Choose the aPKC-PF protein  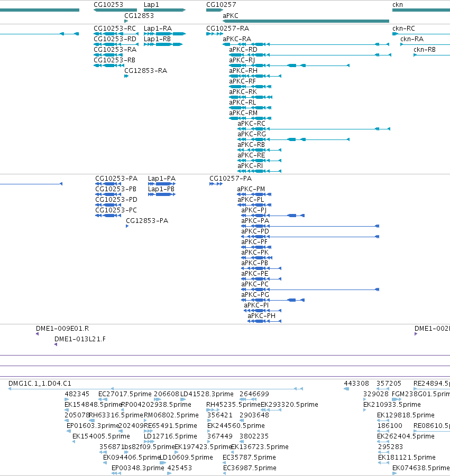point(256,247)
